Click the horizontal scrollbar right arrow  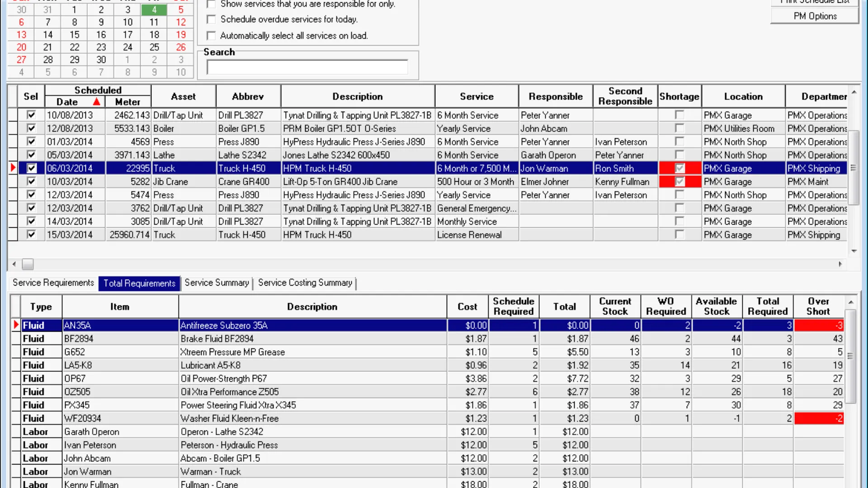pos(840,264)
